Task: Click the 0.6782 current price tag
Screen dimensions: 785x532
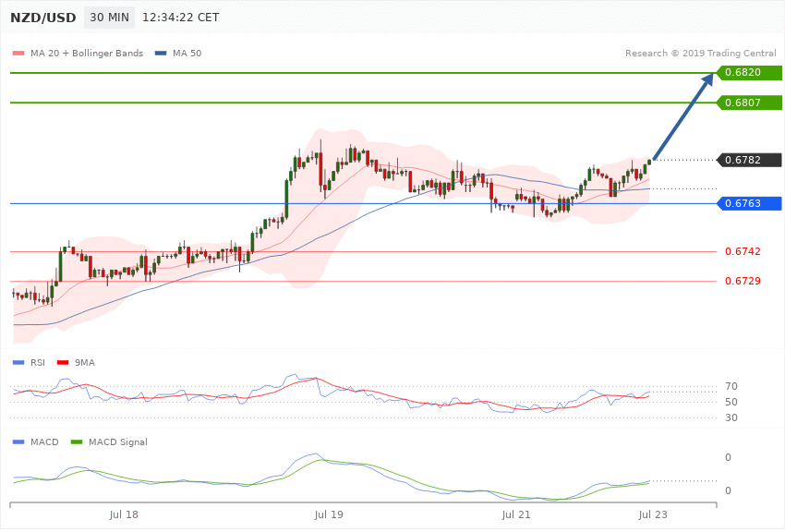Action: [750, 160]
